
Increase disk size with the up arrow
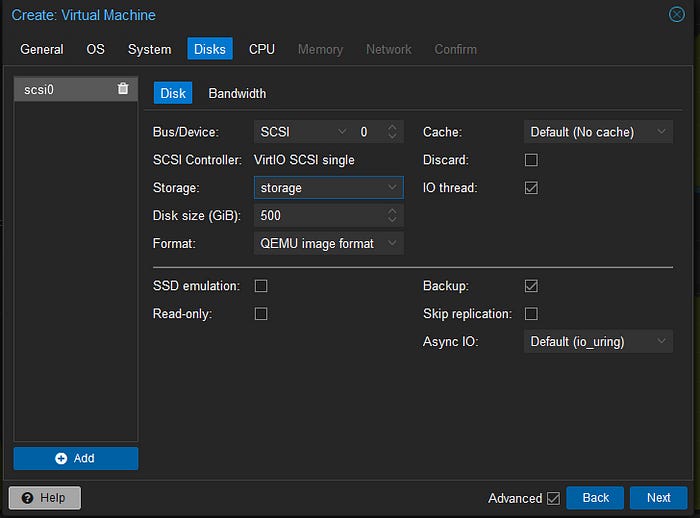[x=392, y=211]
